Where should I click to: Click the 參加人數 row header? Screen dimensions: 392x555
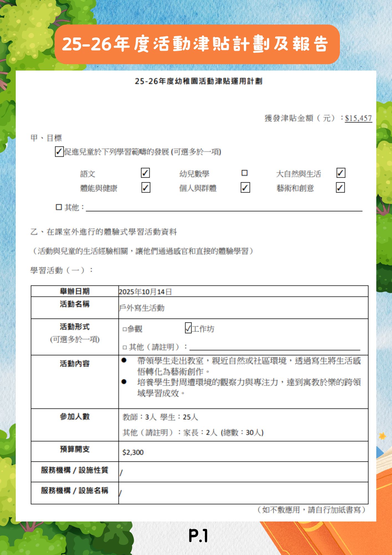tap(75, 417)
